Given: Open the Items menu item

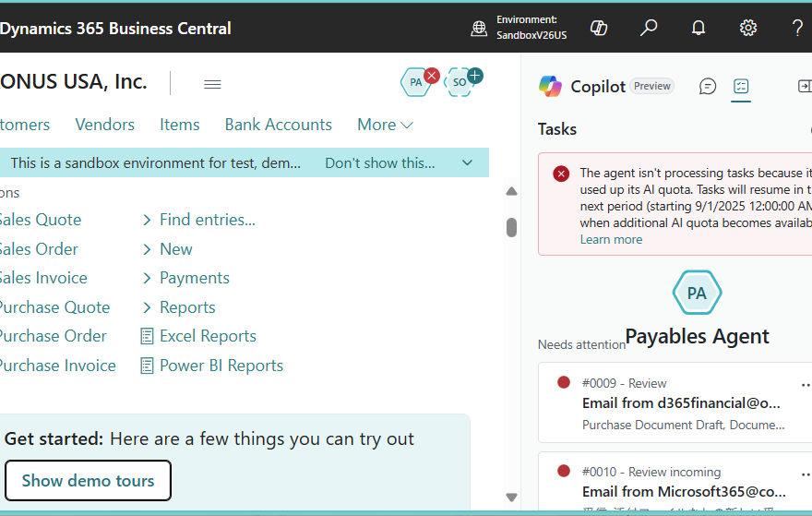Looking at the screenshot, I should point(180,125).
